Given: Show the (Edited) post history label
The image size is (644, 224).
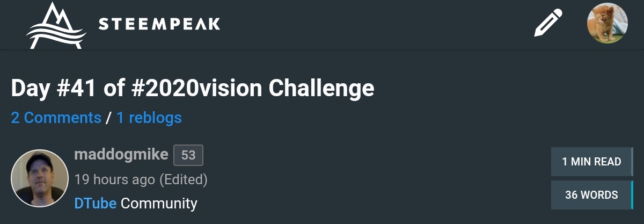Looking at the screenshot, I should point(183,179).
